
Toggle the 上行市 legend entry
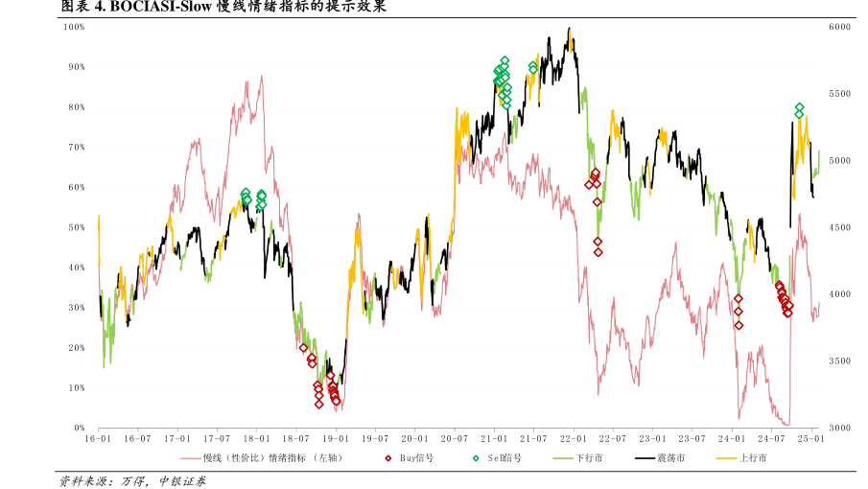(752, 458)
